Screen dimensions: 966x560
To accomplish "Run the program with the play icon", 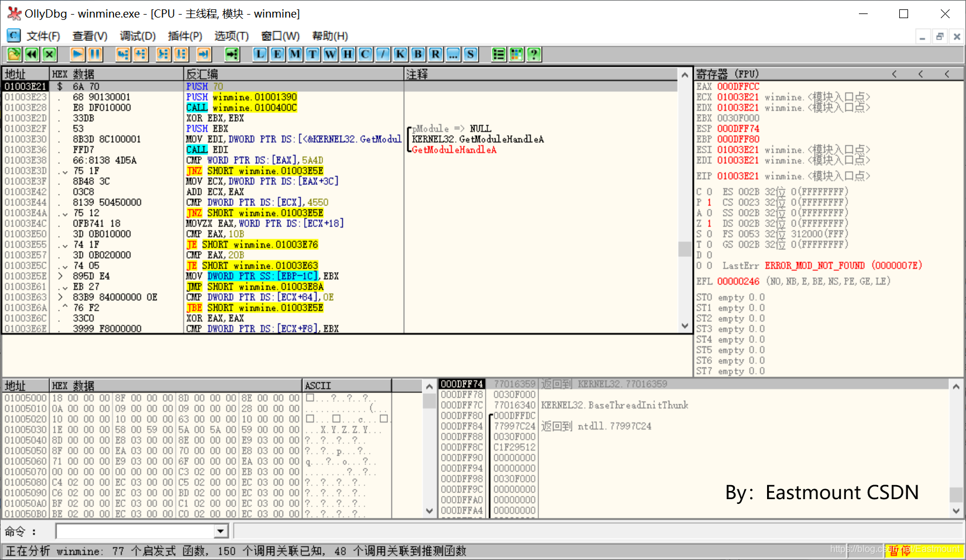I will pyautogui.click(x=77, y=54).
